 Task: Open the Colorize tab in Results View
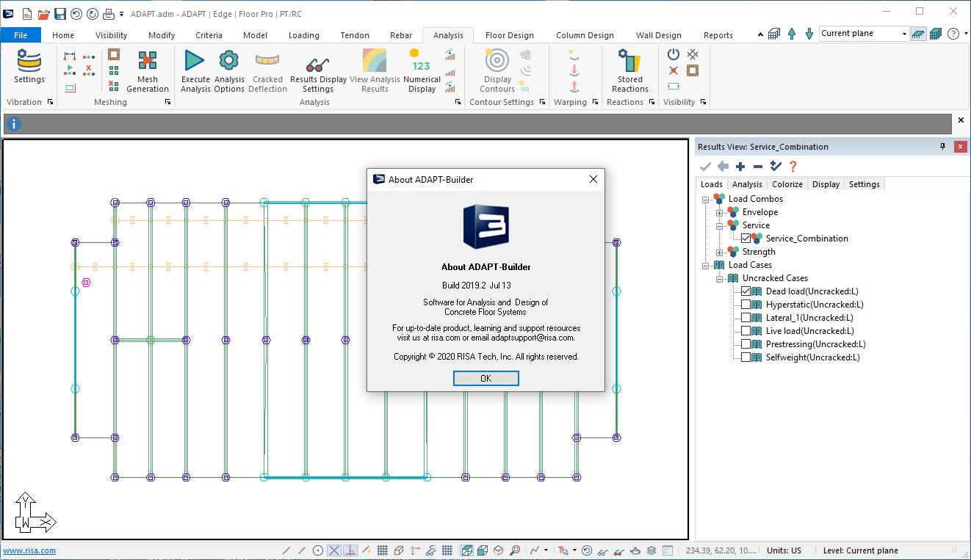(x=787, y=184)
